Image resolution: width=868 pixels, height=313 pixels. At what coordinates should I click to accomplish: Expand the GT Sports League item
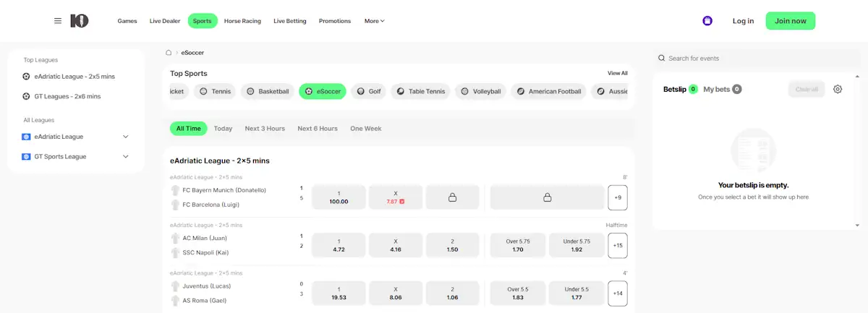click(x=75, y=157)
